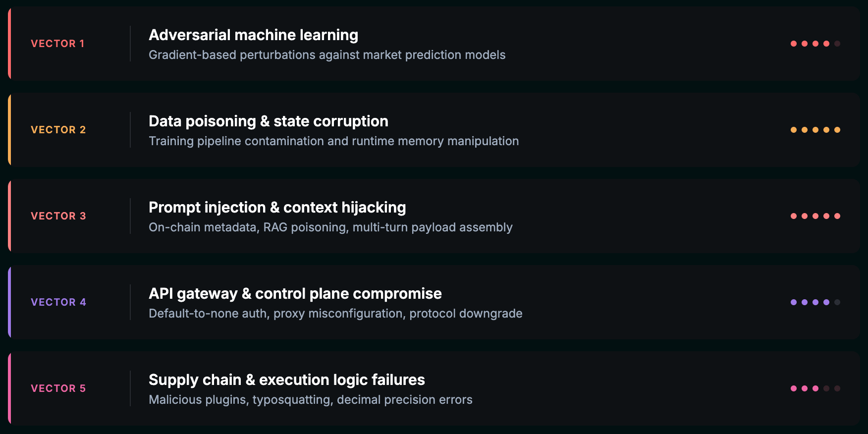This screenshot has height=434, width=868.
Task: Click the Vector 1 red severity dots
Action: coord(815,44)
